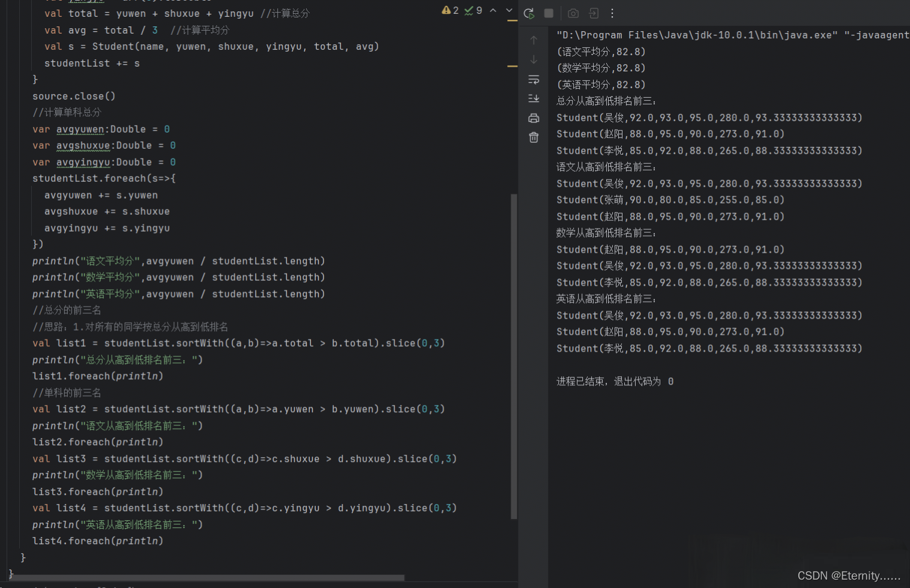Viewport: 910px width, 588px height.
Task: Click line list1.foreach(println)
Action: click(98, 376)
